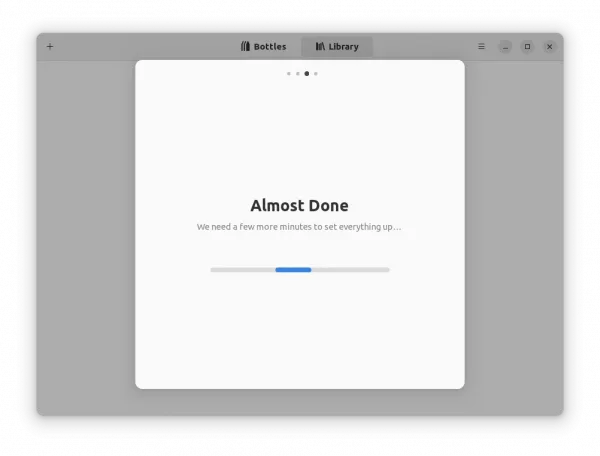The width and height of the screenshot is (600, 456).
Task: Go to the last page indicator dot
Action: tap(316, 73)
